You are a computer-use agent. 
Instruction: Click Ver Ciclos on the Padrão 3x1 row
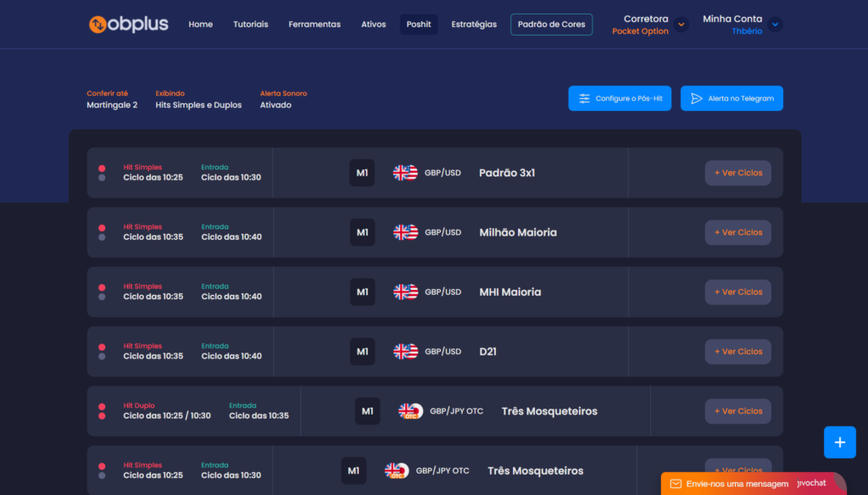(737, 173)
